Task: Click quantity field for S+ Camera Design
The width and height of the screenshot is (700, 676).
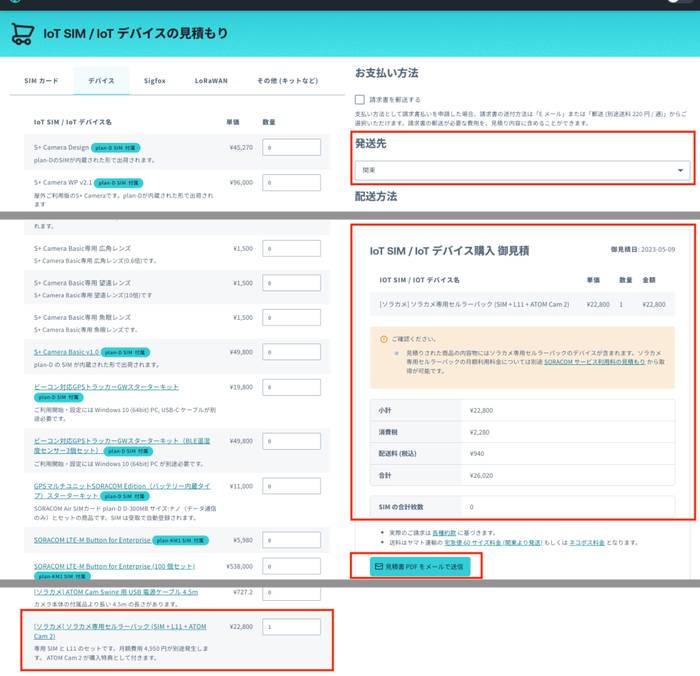Action: (x=292, y=147)
